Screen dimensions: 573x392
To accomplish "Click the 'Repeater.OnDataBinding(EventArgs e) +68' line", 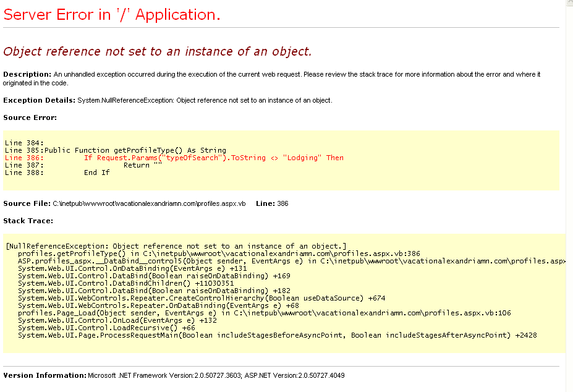I will (158, 305).
